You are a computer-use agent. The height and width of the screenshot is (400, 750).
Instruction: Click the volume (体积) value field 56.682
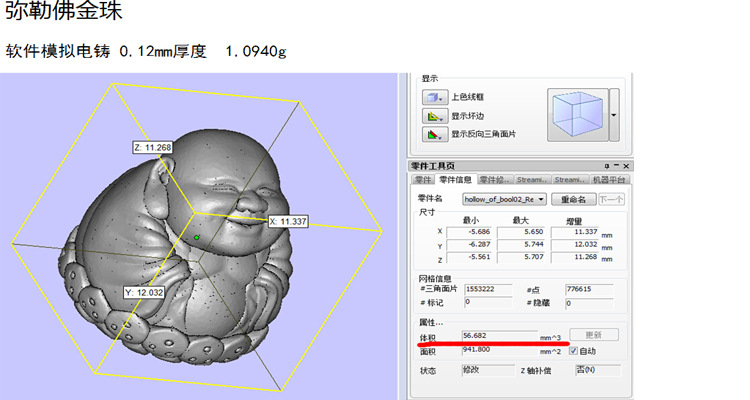tap(498, 336)
